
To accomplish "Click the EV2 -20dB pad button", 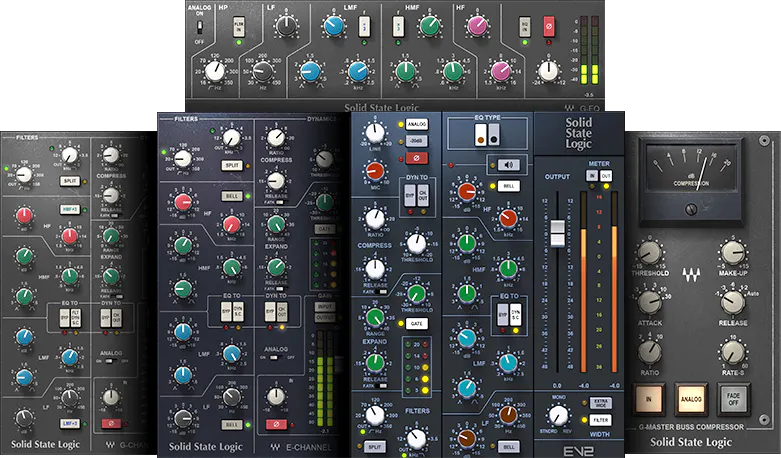I will tap(417, 141).
